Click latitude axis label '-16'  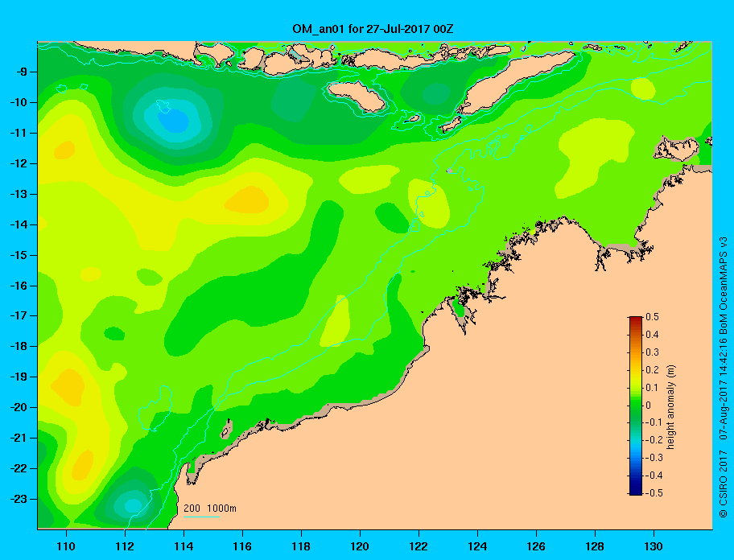(19, 286)
